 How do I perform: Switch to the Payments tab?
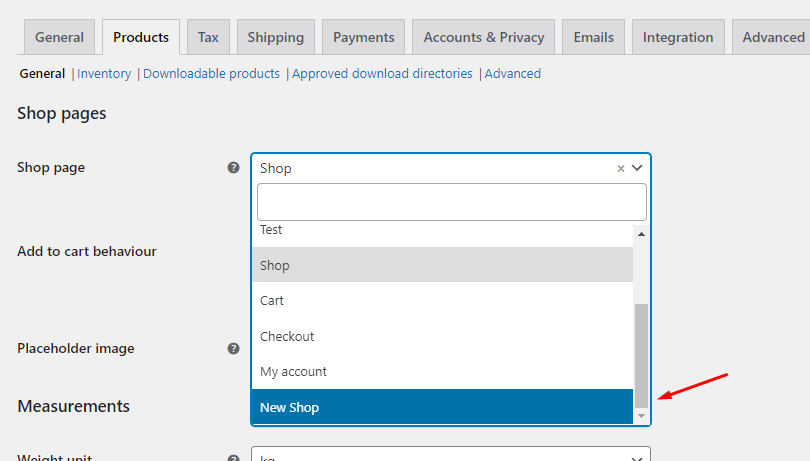click(363, 37)
